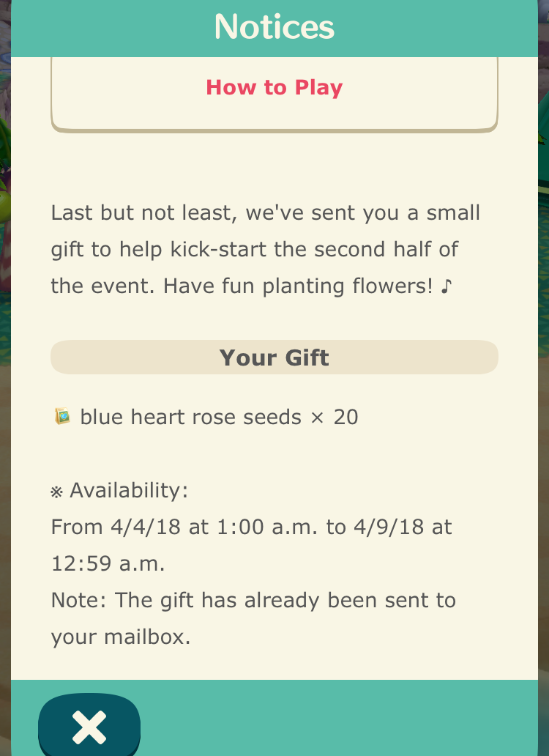This screenshot has height=756, width=549.
Task: Click the "Have fun planting flowers!" text
Action: [x=298, y=286]
